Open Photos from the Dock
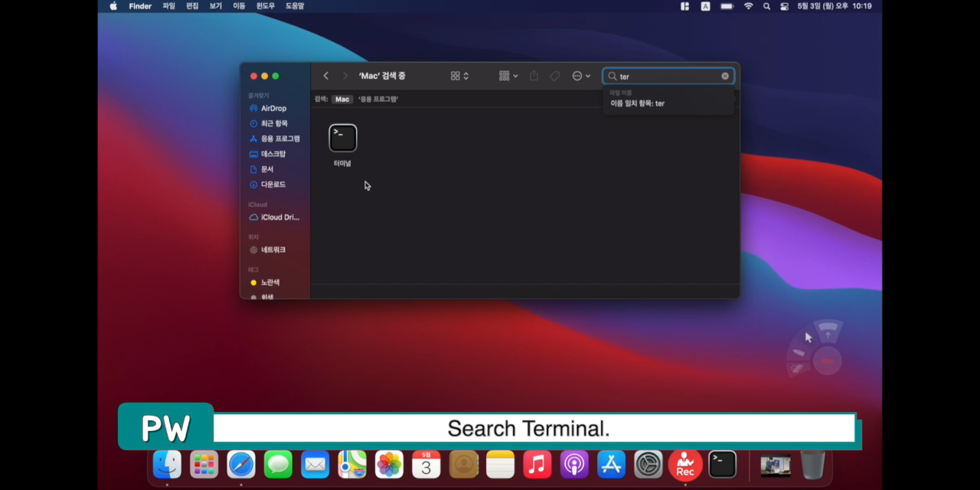This screenshot has height=490, width=980. point(389,464)
